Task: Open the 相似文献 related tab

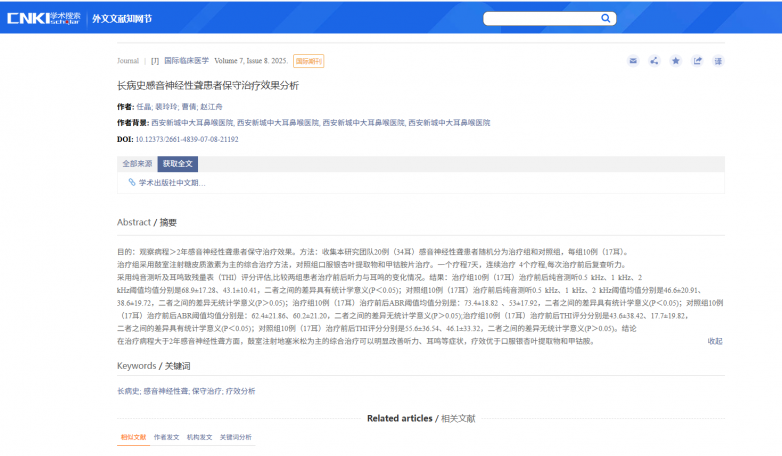Action: click(133, 437)
